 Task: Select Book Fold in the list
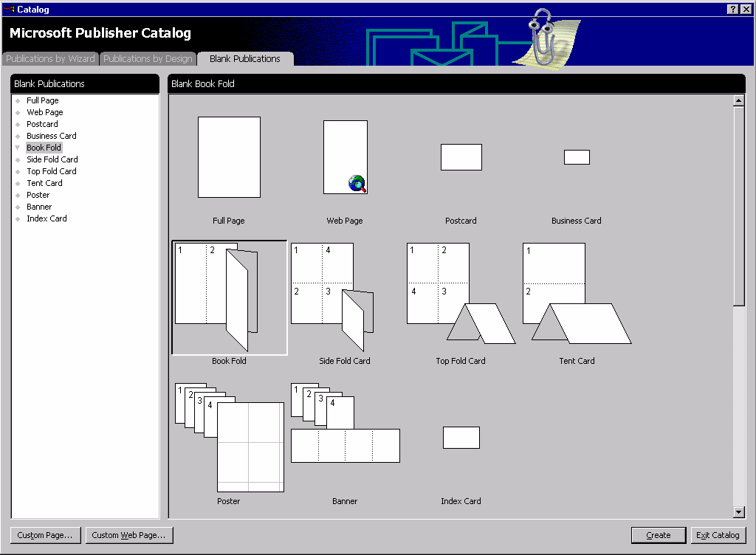pos(44,148)
